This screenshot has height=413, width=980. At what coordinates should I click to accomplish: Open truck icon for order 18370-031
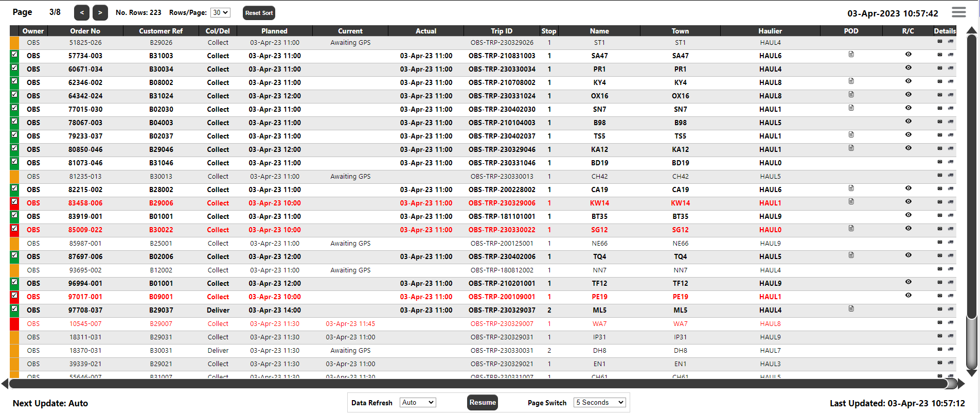(951, 349)
